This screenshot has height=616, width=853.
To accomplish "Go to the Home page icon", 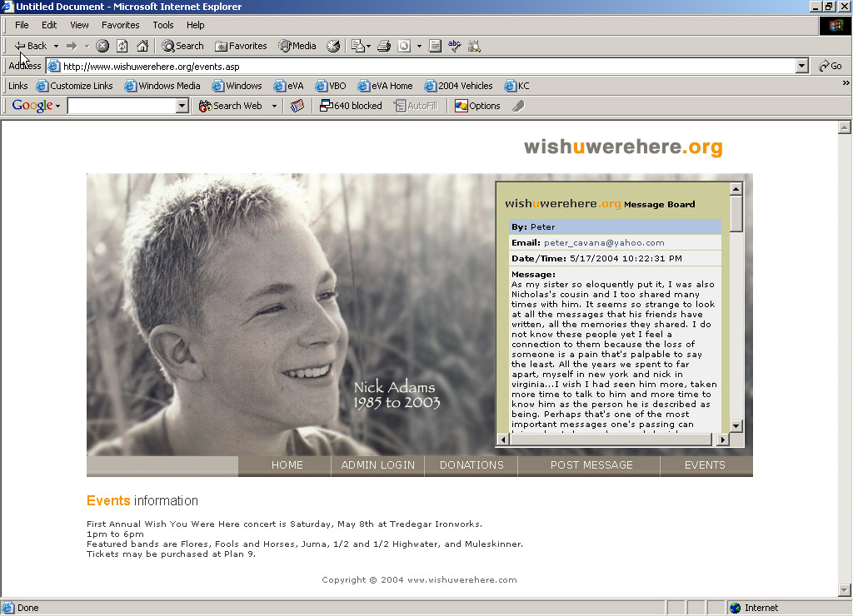I will (142, 47).
